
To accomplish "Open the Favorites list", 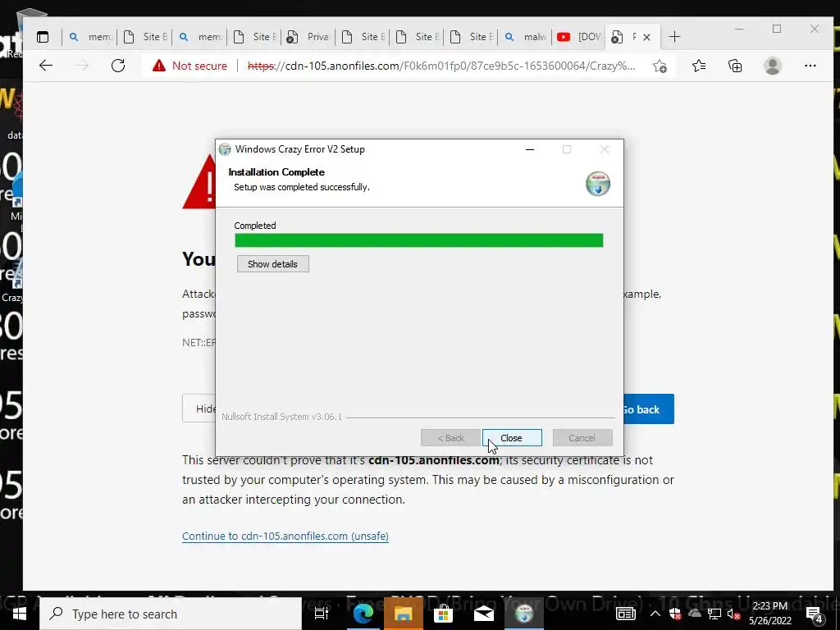I will pyautogui.click(x=699, y=66).
